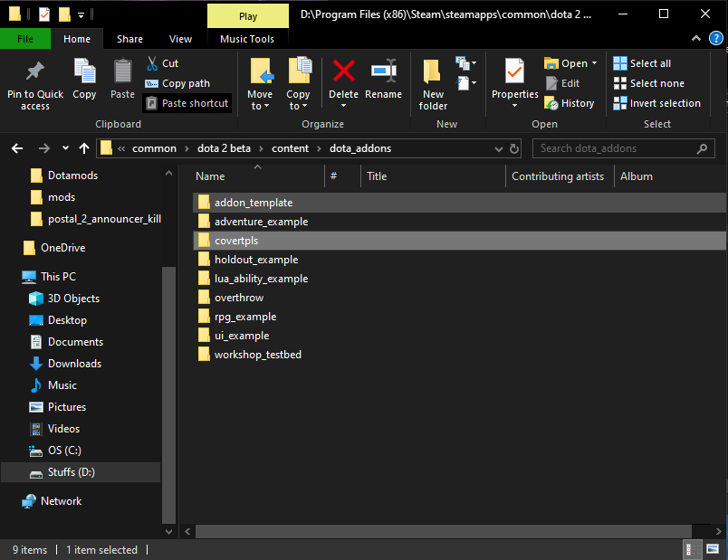This screenshot has width=728, height=560.
Task: Open the File menu tab
Action: [x=25, y=39]
